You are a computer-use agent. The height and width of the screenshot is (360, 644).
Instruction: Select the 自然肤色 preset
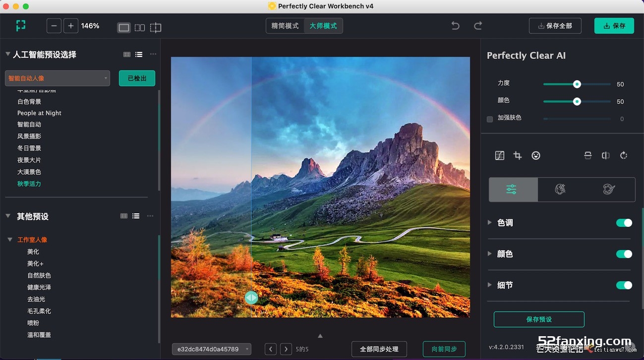39,275
